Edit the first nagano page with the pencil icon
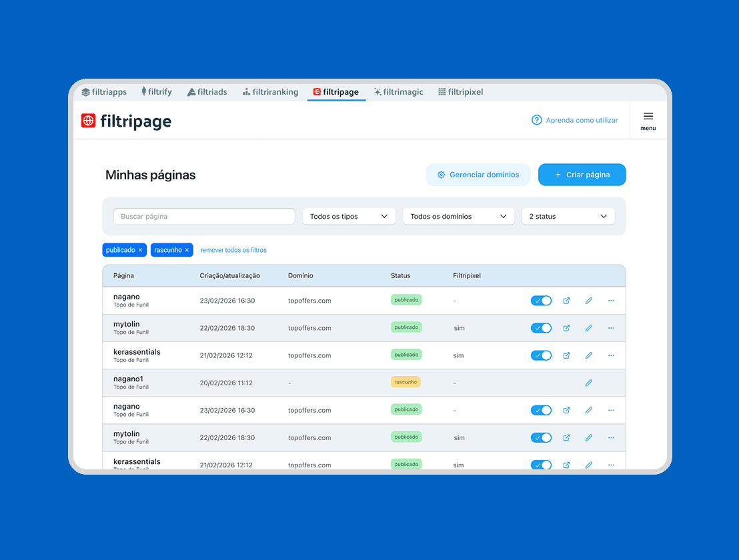739x560 pixels. coord(589,301)
